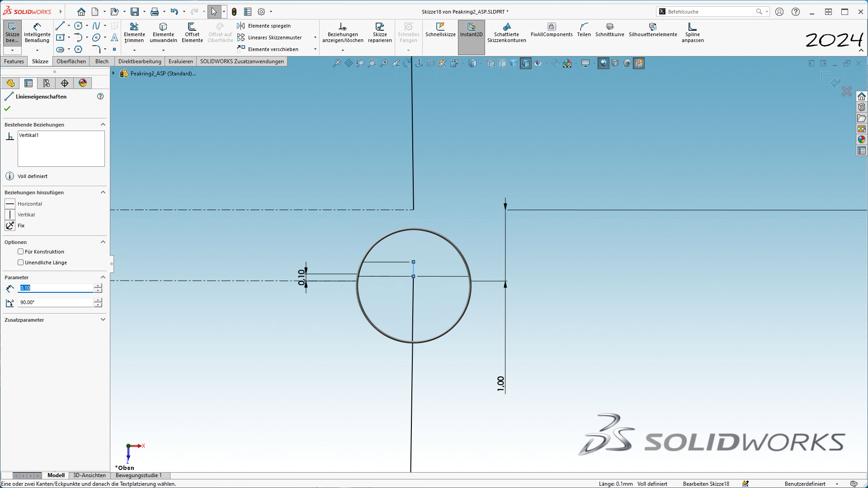This screenshot has height=488, width=868.
Task: Click Skizze reparieren
Action: pos(380,33)
